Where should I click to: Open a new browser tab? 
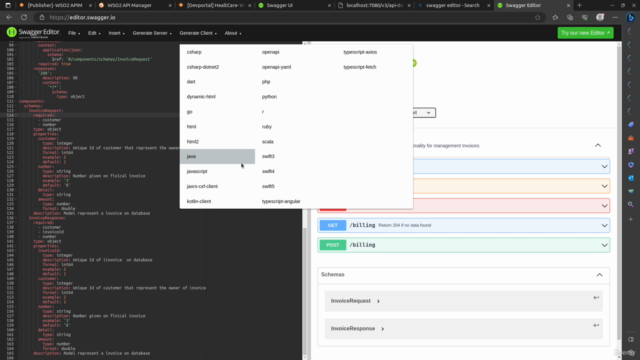pyautogui.click(x=579, y=5)
